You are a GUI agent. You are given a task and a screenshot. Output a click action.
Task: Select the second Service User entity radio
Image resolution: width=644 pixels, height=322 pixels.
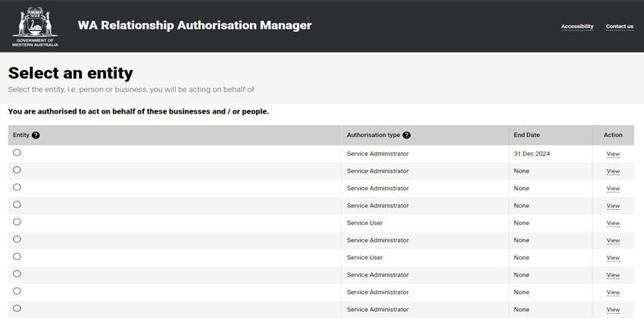tap(17, 256)
